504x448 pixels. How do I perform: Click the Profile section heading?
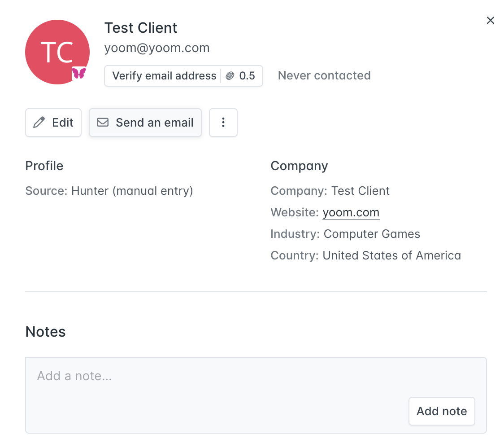44,166
